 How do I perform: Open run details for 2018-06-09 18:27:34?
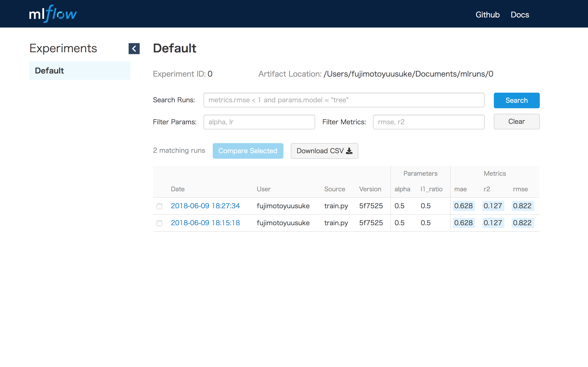pos(205,206)
